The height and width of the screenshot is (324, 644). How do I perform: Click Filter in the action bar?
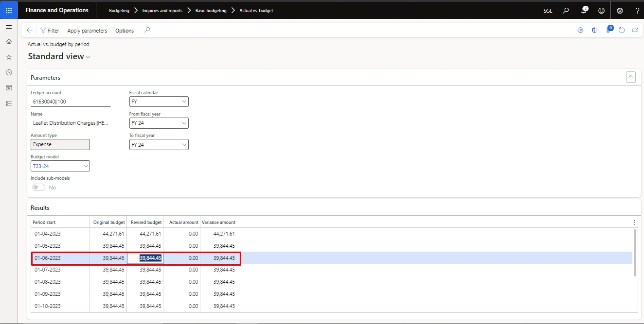50,30
